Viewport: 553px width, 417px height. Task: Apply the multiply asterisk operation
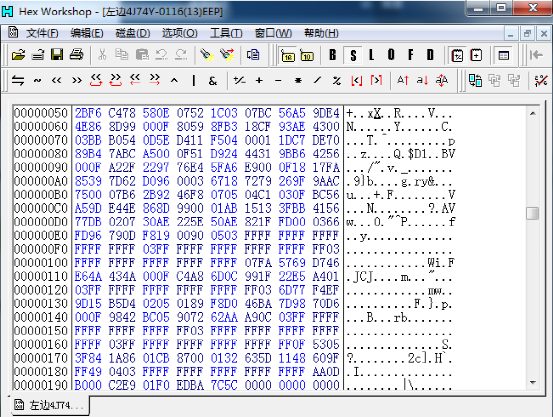tap(298, 81)
